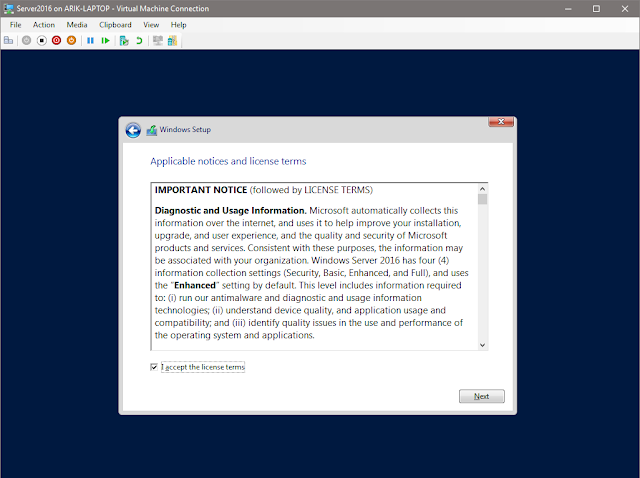Minimize the Virtual Machine Connection window
The height and width of the screenshot is (478, 640).
click(x=568, y=9)
